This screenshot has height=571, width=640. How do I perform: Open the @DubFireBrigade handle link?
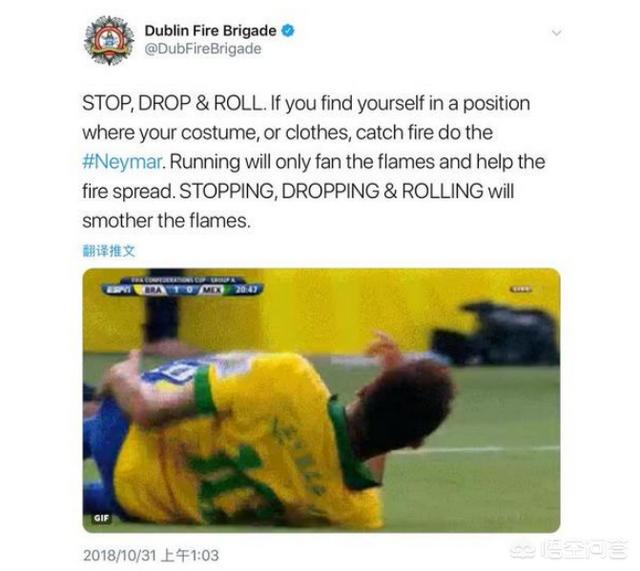pos(203,49)
